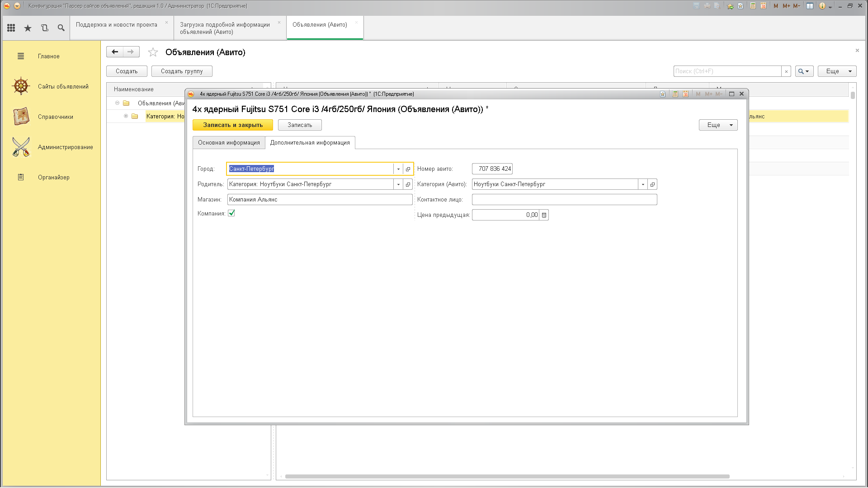This screenshot has width=868, height=488.
Task: Open the sections menu grid icon
Action: (11, 28)
